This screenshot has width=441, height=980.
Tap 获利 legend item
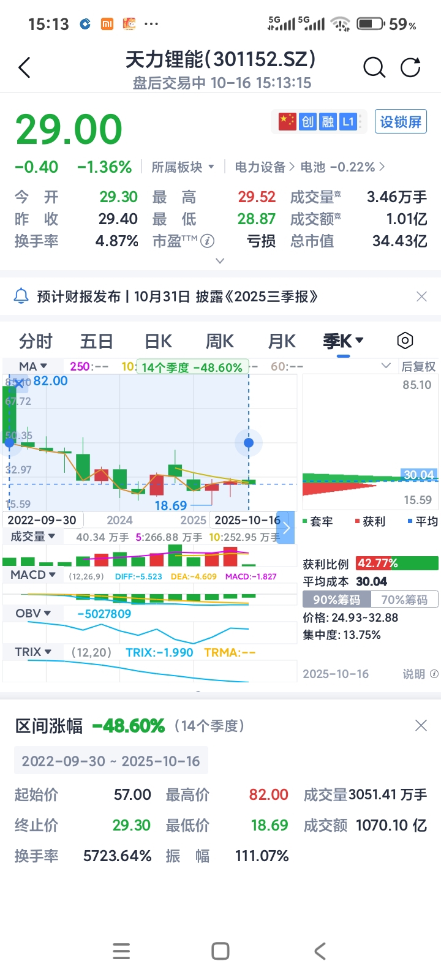371,521
